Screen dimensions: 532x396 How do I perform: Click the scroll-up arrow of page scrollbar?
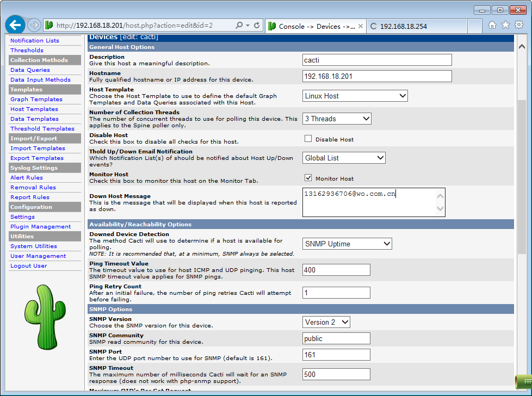tap(522, 47)
